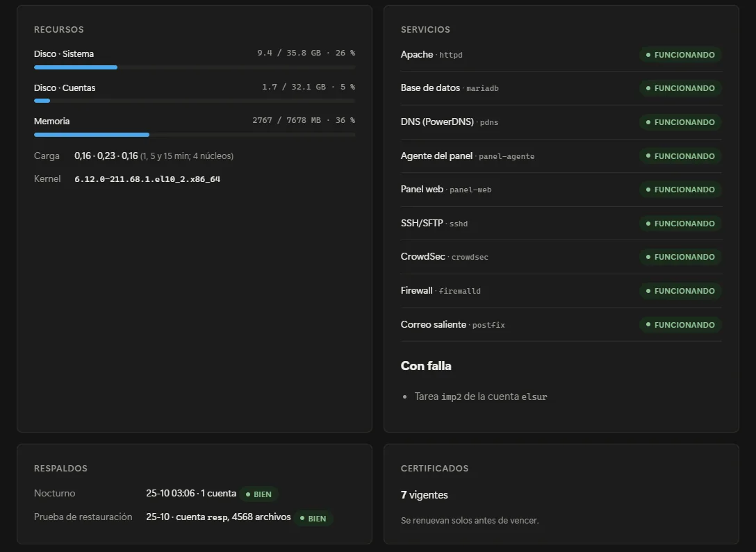This screenshot has width=756, height=552.
Task: Click the FUNCIONANDO badge for Base de datos
Action: tap(680, 88)
